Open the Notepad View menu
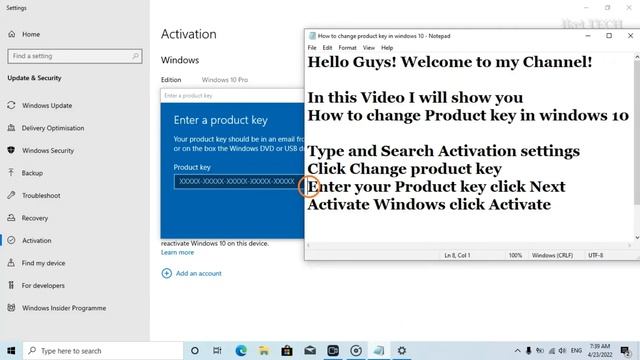The width and height of the screenshot is (640, 360). click(369, 48)
